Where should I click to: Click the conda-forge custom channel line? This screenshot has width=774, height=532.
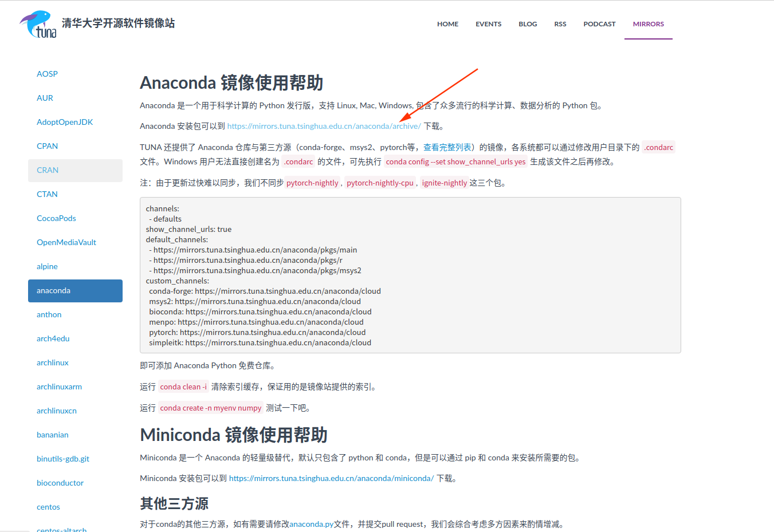[x=265, y=291]
